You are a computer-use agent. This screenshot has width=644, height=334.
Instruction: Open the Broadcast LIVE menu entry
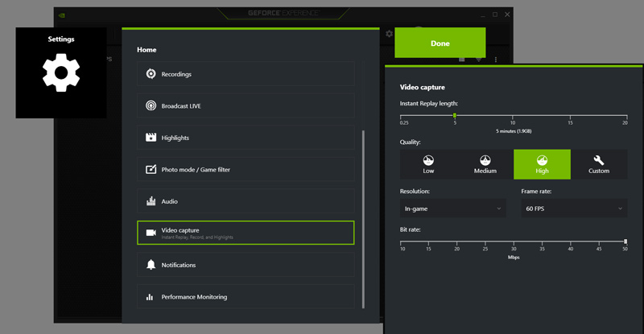point(246,105)
